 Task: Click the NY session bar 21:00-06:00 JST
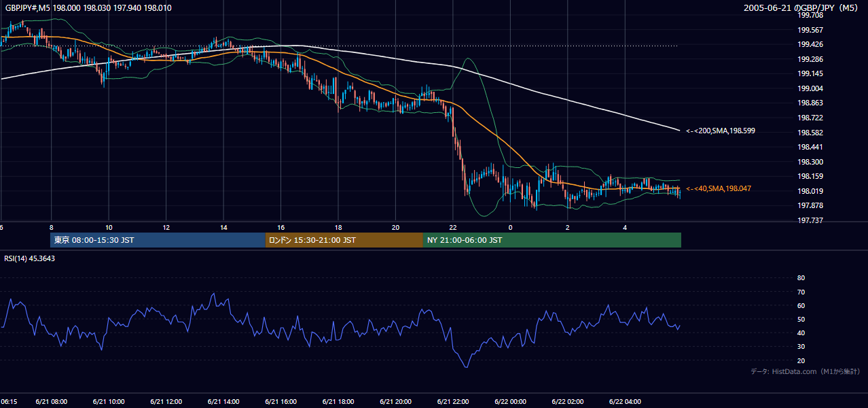(552, 240)
